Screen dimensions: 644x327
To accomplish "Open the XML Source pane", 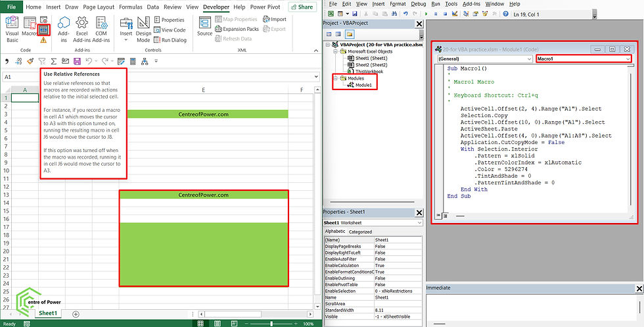I will 204,27.
